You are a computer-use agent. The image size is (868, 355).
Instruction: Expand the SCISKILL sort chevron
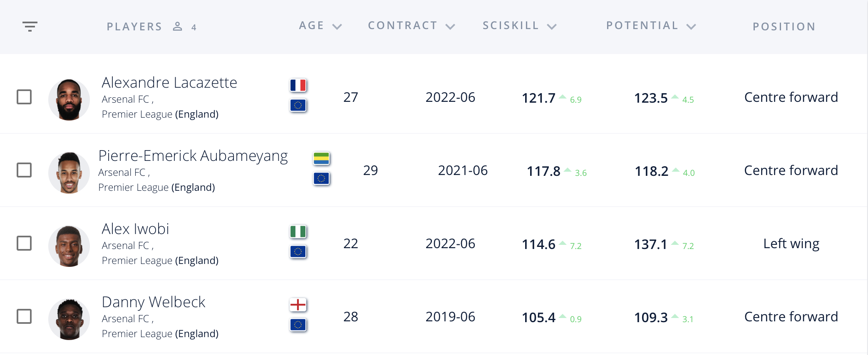coord(552,27)
